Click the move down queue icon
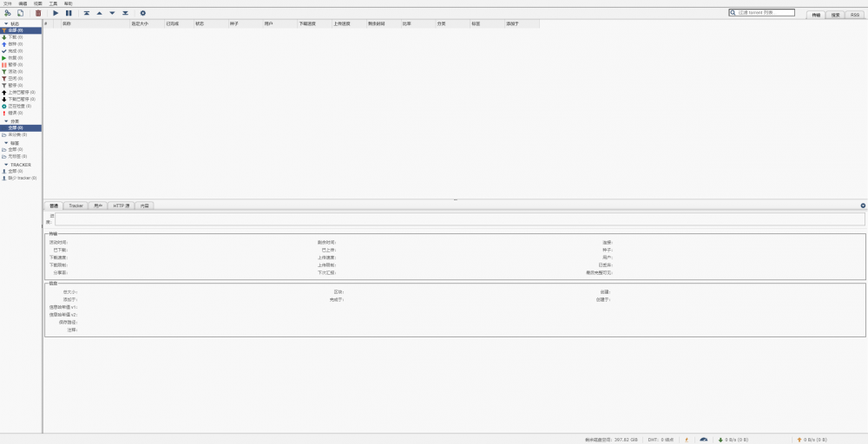Screen dimensions: 868x444 [112, 13]
